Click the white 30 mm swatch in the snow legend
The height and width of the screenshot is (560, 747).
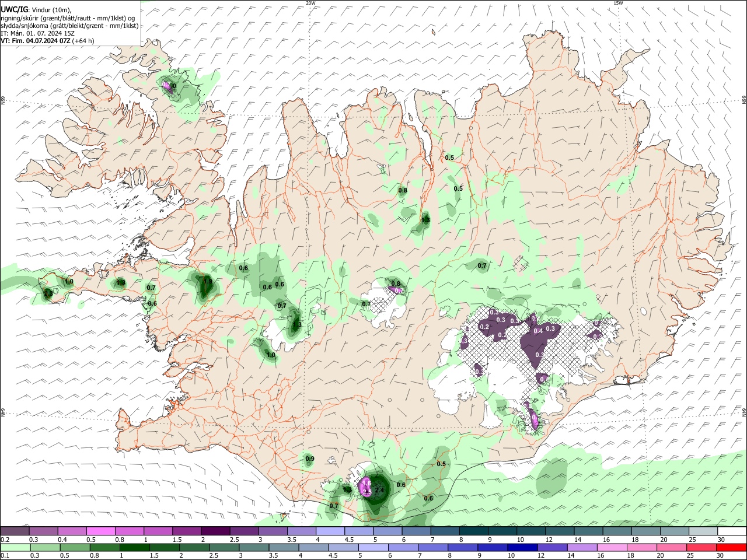(731, 531)
